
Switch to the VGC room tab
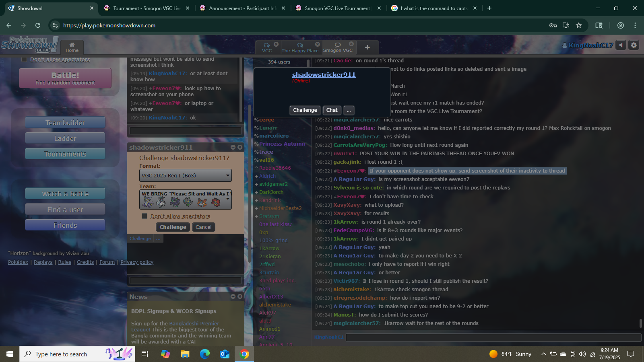[x=267, y=47]
